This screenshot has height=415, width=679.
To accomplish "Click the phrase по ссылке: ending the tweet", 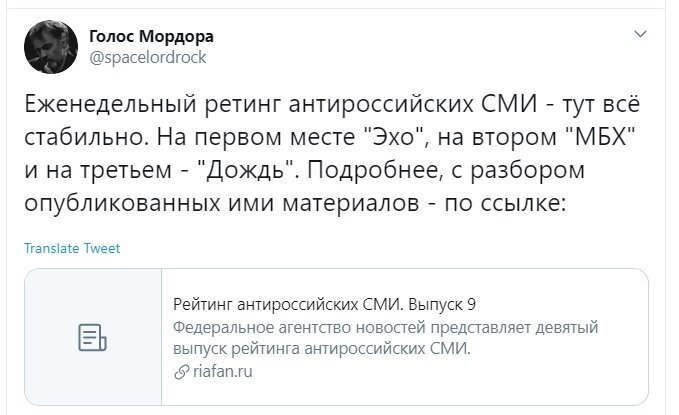I will [505, 203].
